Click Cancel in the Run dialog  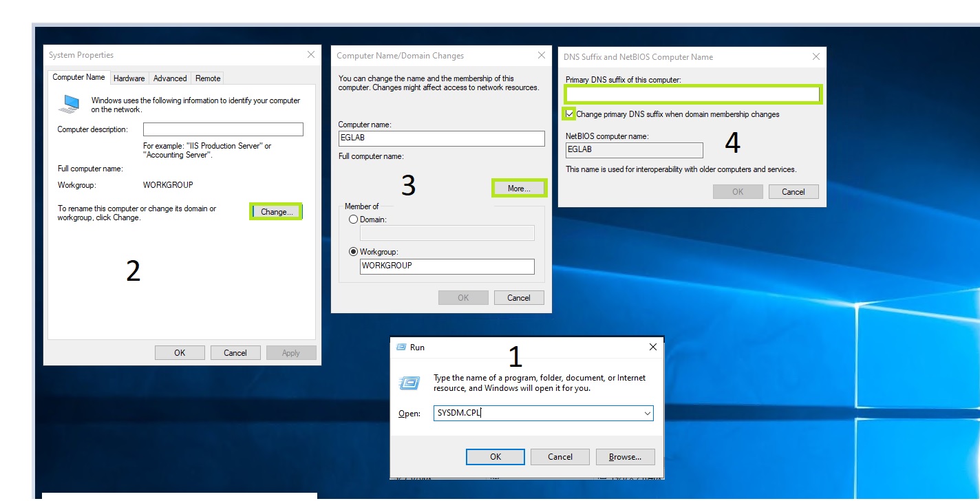[x=560, y=457]
